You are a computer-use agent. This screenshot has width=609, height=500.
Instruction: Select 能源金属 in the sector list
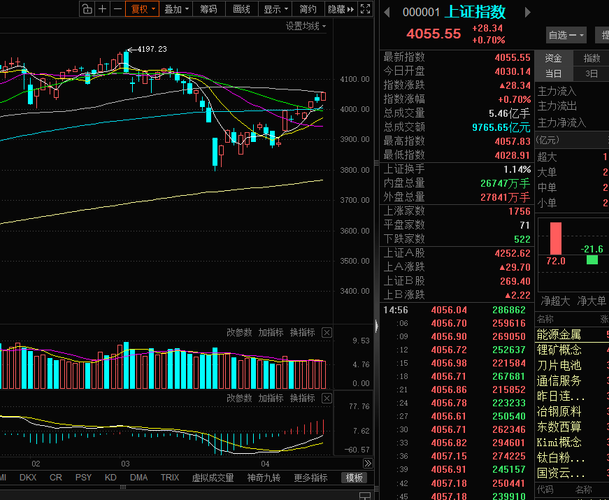559,334
